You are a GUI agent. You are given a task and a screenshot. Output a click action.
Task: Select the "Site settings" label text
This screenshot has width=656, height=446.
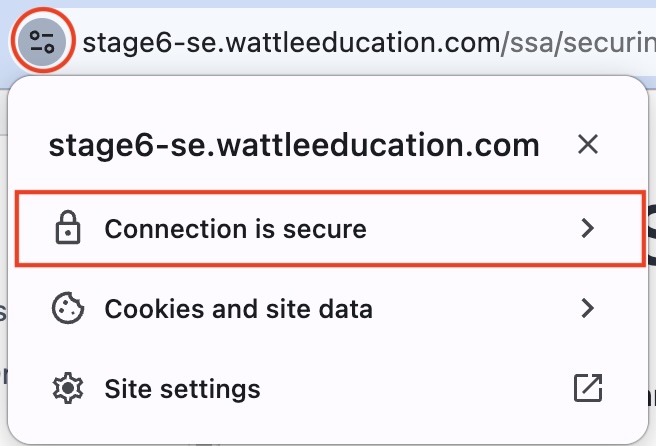[x=182, y=388]
